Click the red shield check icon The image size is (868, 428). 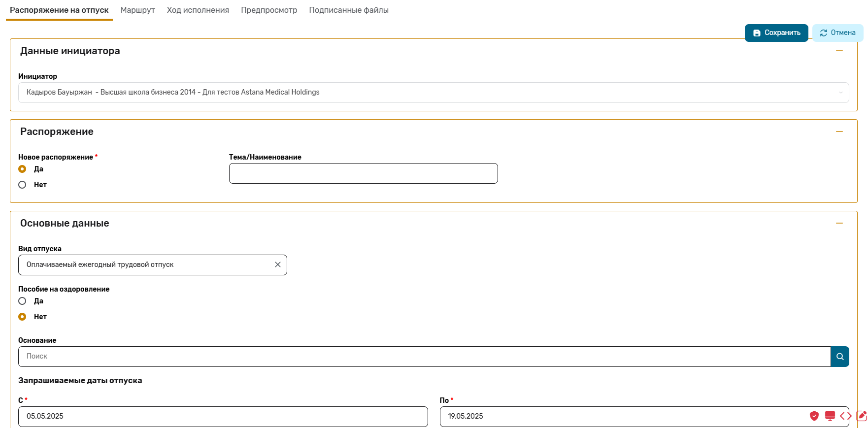click(814, 416)
